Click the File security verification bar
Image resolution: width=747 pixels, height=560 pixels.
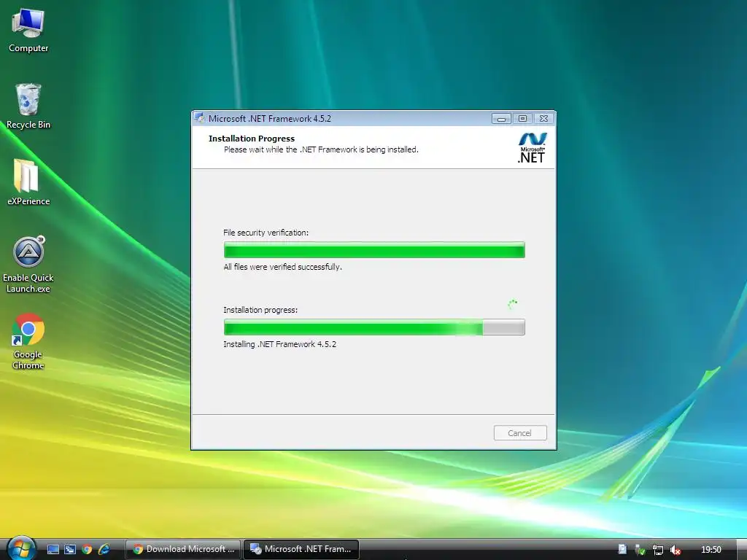point(374,250)
